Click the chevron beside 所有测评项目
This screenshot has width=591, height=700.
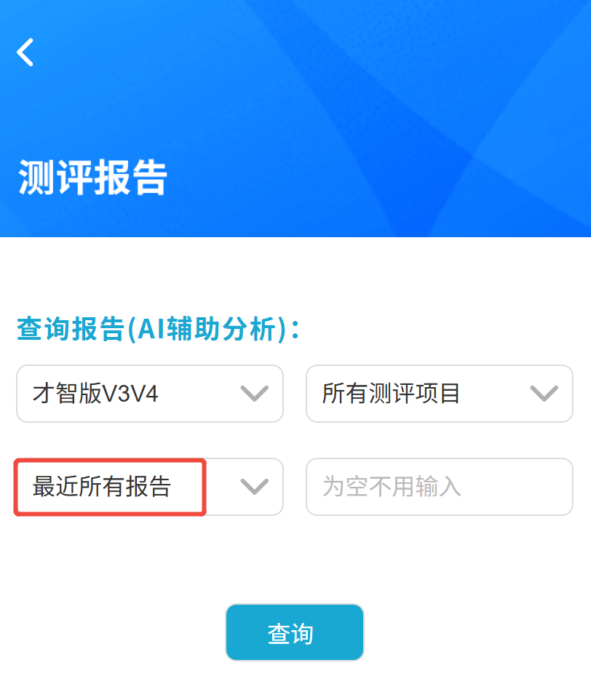[x=544, y=394]
